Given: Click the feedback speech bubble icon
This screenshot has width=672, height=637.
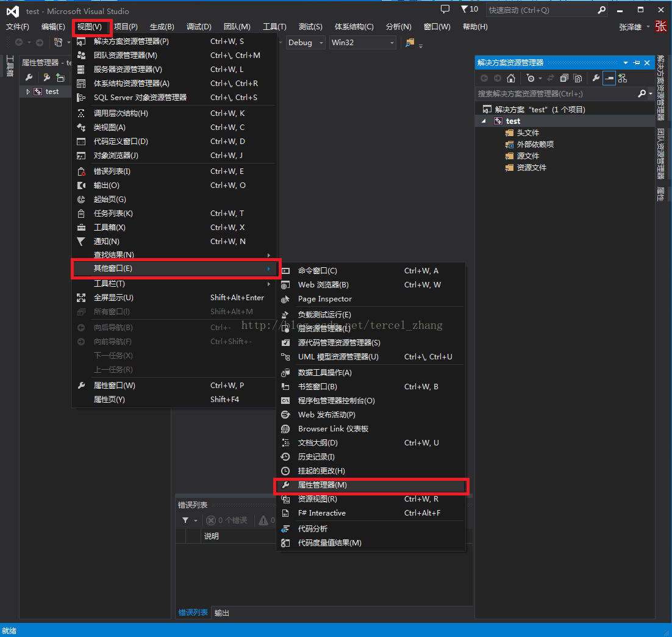Looking at the screenshot, I should 445,9.
